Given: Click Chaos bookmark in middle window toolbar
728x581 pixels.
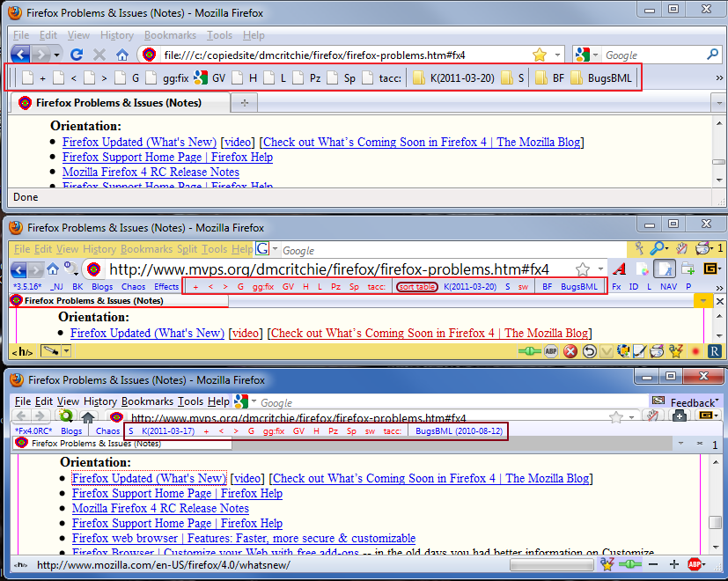Looking at the screenshot, I should click(x=133, y=287).
